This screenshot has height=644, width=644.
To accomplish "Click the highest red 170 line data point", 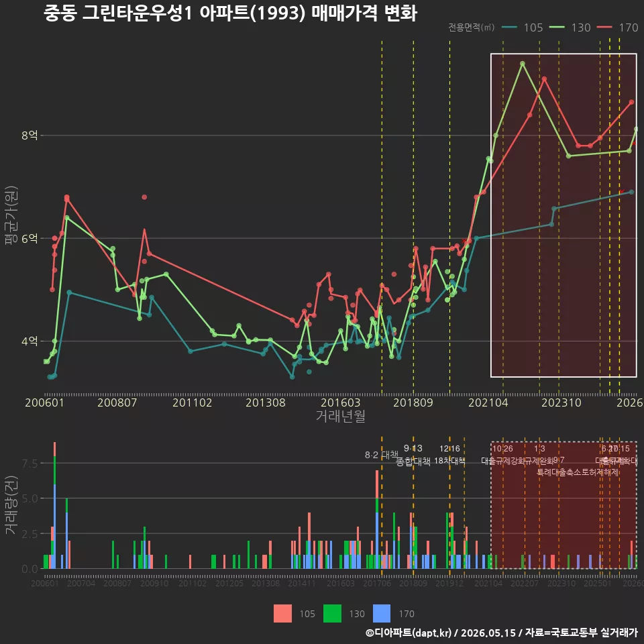I will pos(544,79).
